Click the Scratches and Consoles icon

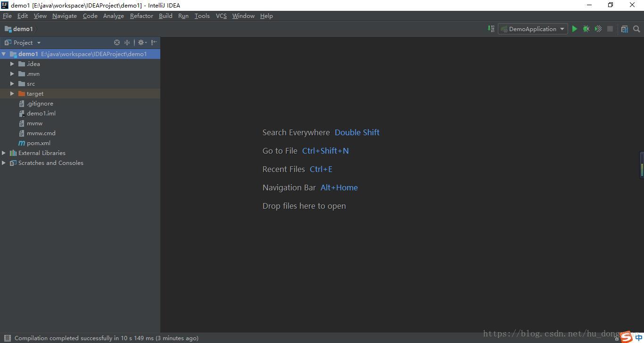tap(13, 163)
